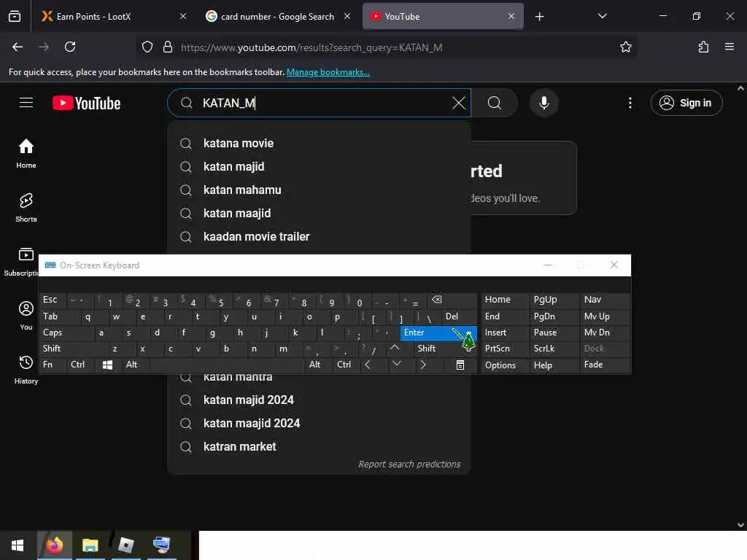Tap the Windows key on On-Screen Keyboard
This screenshot has width=747, height=560.
click(x=107, y=365)
